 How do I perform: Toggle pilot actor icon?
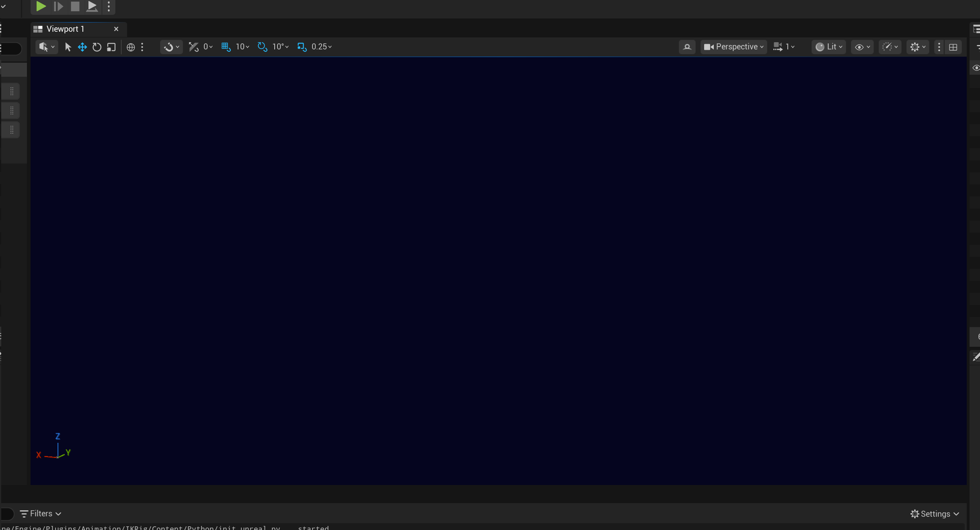pyautogui.click(x=687, y=47)
